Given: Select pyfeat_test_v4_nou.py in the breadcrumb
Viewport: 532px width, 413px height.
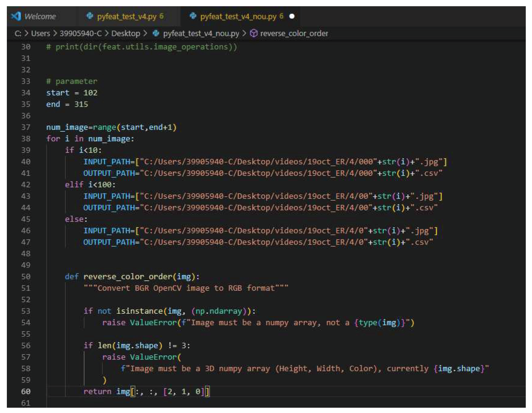Looking at the screenshot, I should [201, 33].
